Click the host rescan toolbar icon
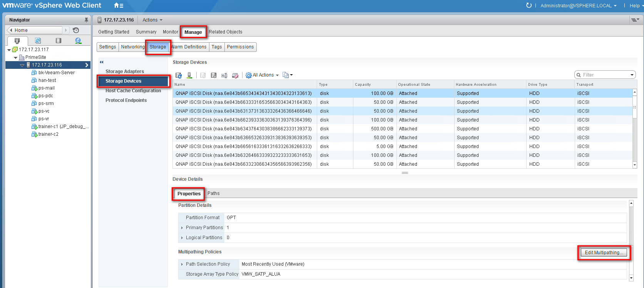Screen dimensions: 644x288 [189, 75]
